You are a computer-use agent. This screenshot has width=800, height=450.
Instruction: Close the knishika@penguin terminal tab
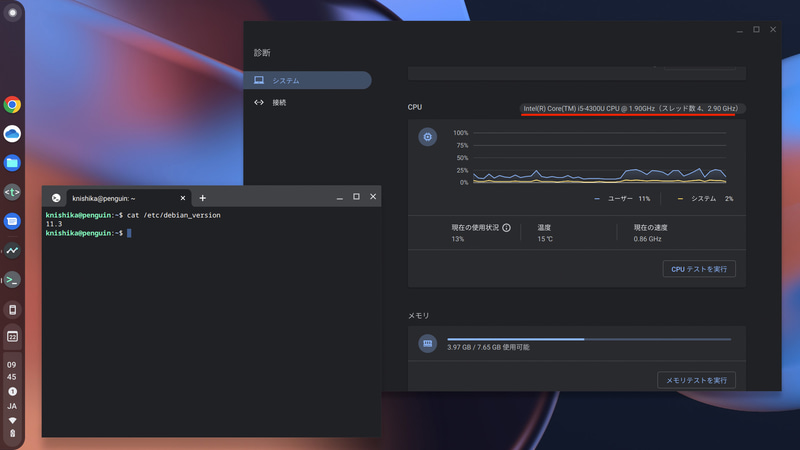pos(183,198)
